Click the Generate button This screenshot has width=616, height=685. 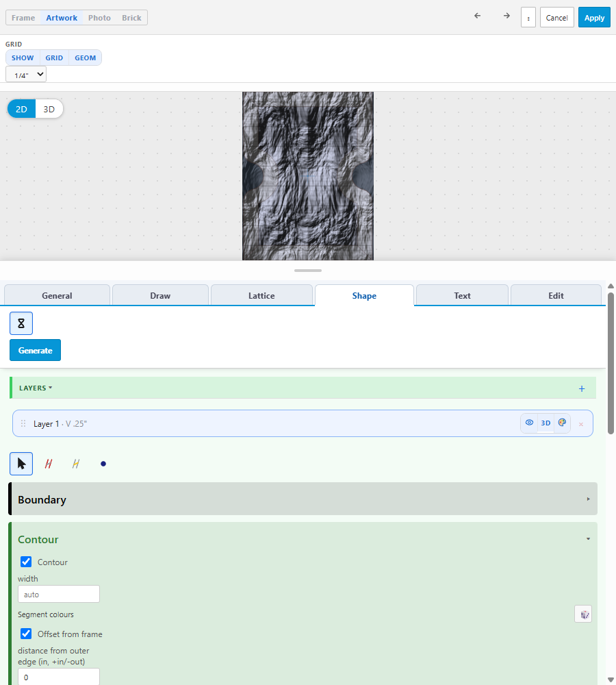tap(36, 350)
